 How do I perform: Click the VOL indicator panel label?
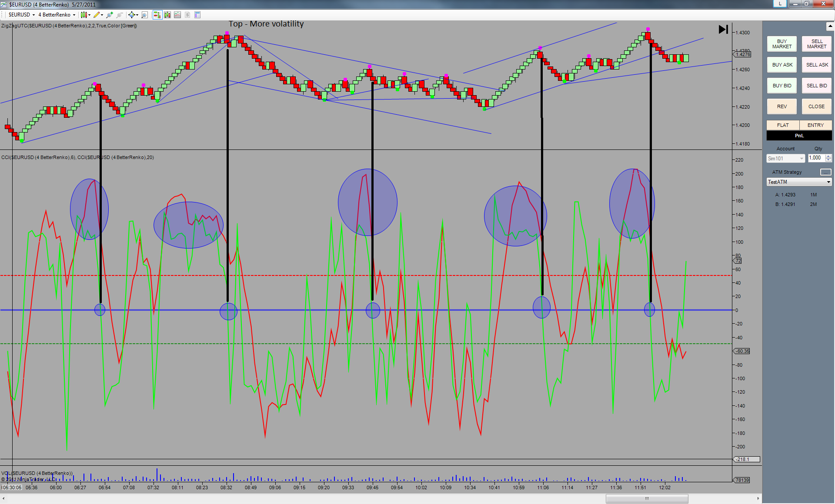(x=37, y=473)
